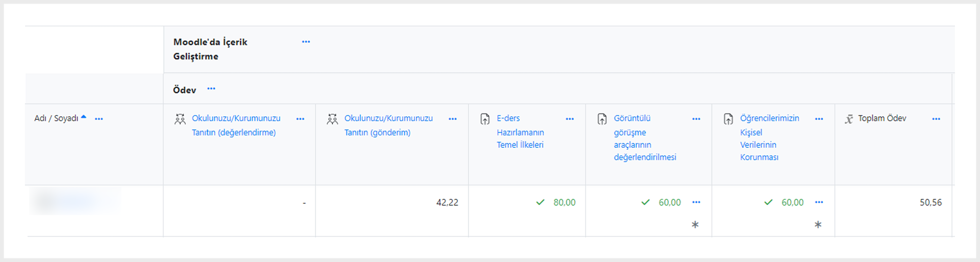980x262 pixels.
Task: Click the workshop icon of Tanıtın (gönderim)
Action: pyautogui.click(x=332, y=119)
